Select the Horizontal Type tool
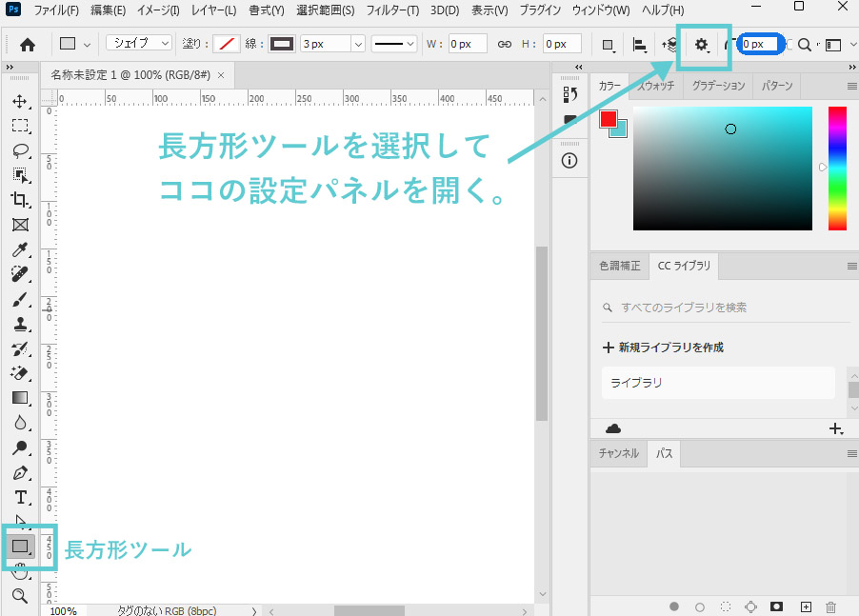859x616 pixels. click(x=19, y=497)
